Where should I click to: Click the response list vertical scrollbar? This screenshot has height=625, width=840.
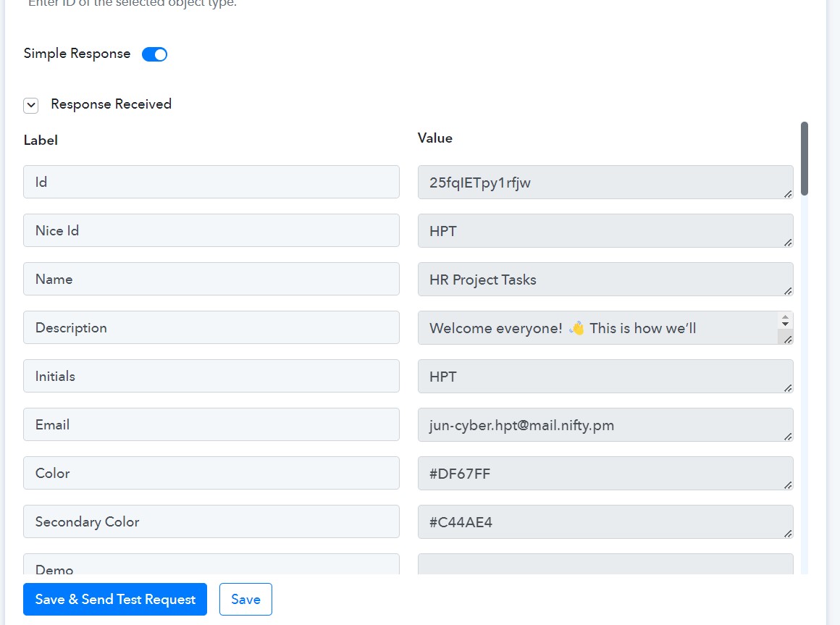point(804,159)
